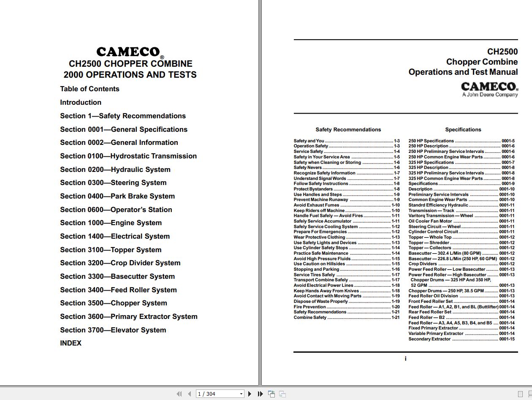The image size is (532, 400).
Task: Click 'Recognize Safety Information' entry
Action: click(x=347, y=173)
